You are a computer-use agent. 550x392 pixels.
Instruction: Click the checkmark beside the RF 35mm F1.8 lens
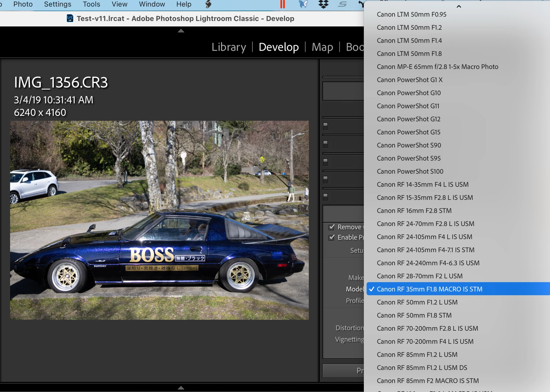[372, 289]
